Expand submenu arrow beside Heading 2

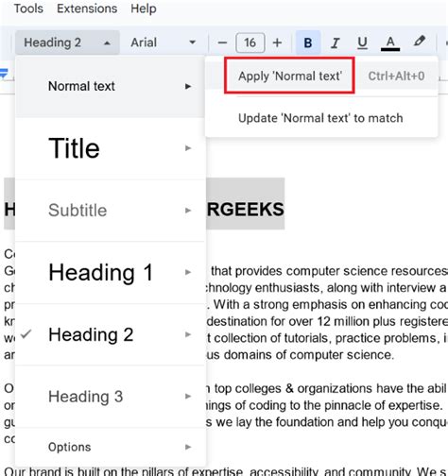coord(188,334)
